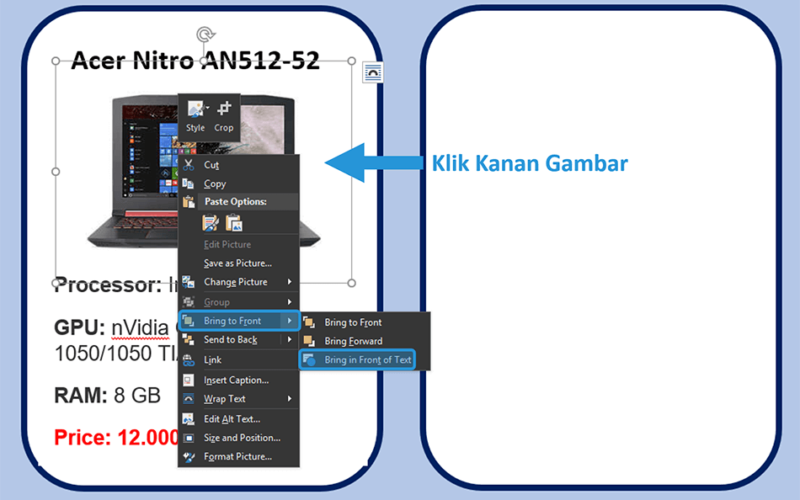Expand Send to Back submenu arrow
The image size is (800, 500).
(x=289, y=339)
